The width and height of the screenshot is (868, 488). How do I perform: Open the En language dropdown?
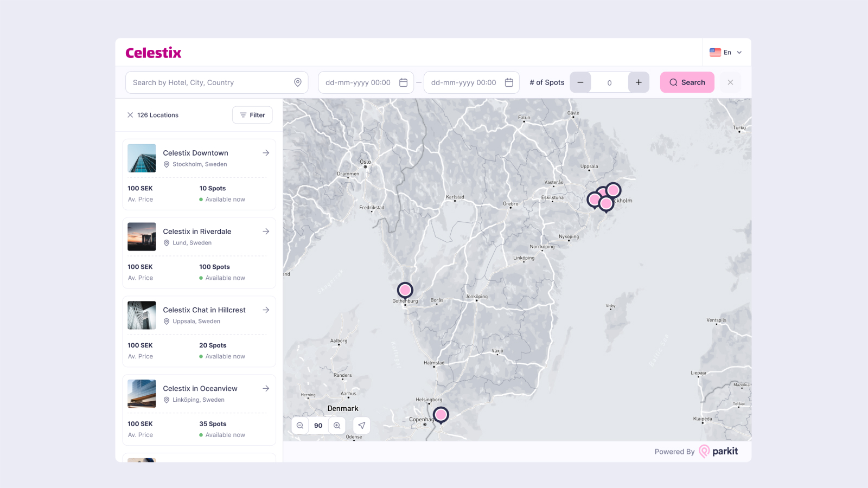tap(726, 53)
